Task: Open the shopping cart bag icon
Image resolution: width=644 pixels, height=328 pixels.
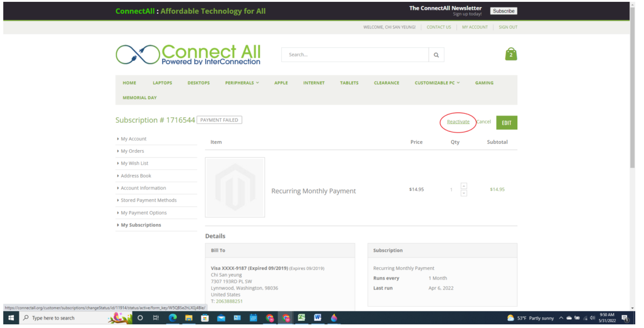Action: (511, 54)
